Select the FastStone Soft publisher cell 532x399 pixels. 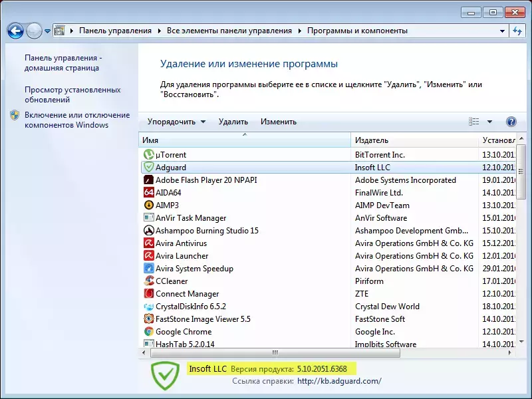pyautogui.click(x=380, y=319)
